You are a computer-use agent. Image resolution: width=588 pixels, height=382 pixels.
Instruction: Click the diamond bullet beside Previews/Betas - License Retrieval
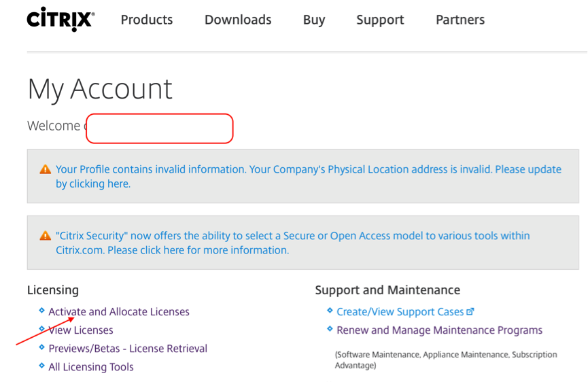pos(41,348)
